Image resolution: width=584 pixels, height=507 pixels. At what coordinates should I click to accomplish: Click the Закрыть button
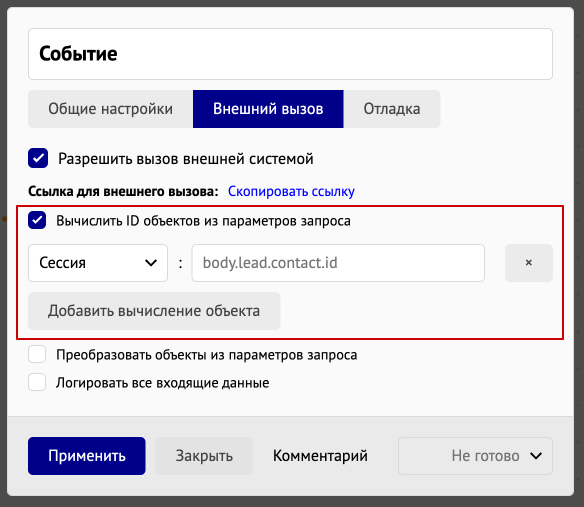pyautogui.click(x=204, y=456)
